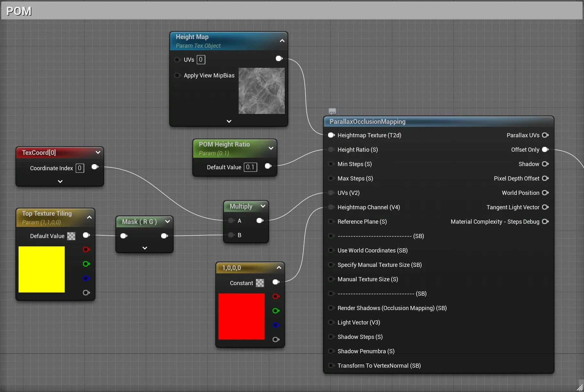The height and width of the screenshot is (392, 584).
Task: Click the Heightmap Texture (T2d) input pin
Action: pos(331,135)
